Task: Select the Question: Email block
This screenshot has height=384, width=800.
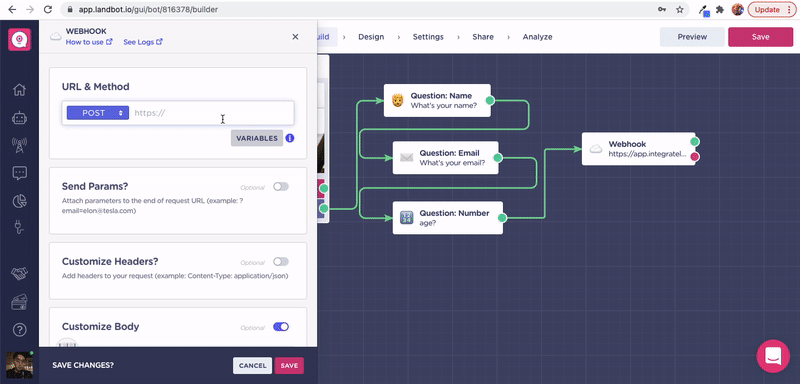Action: coord(445,158)
